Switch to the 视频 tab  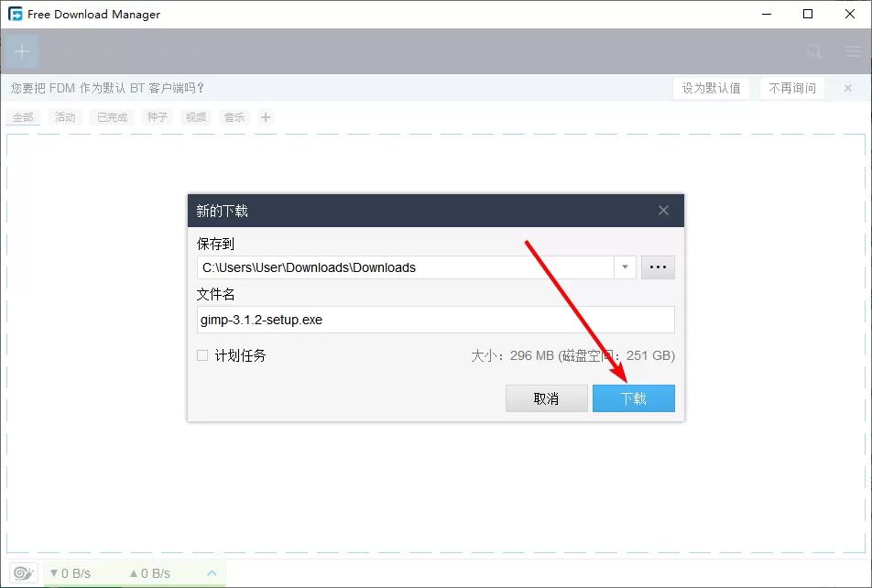196,117
